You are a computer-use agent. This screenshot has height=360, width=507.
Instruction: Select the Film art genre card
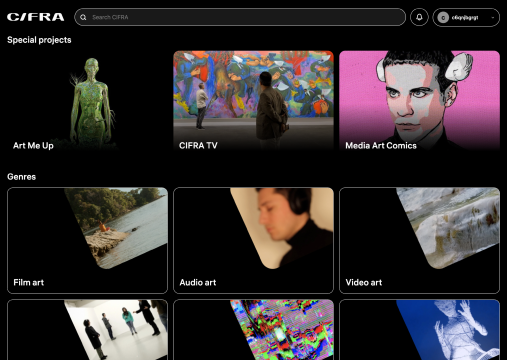(x=87, y=240)
